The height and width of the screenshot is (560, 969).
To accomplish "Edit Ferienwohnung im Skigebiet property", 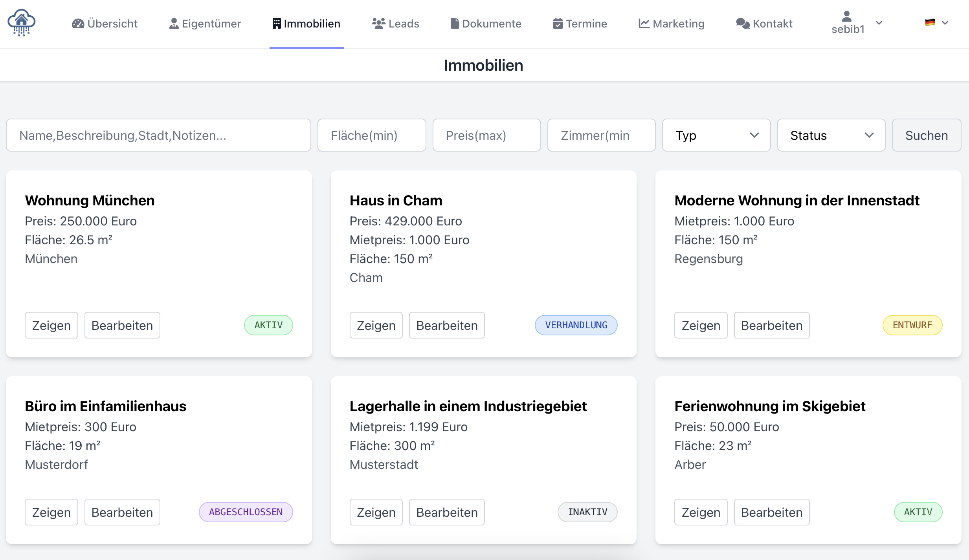I will tap(772, 512).
